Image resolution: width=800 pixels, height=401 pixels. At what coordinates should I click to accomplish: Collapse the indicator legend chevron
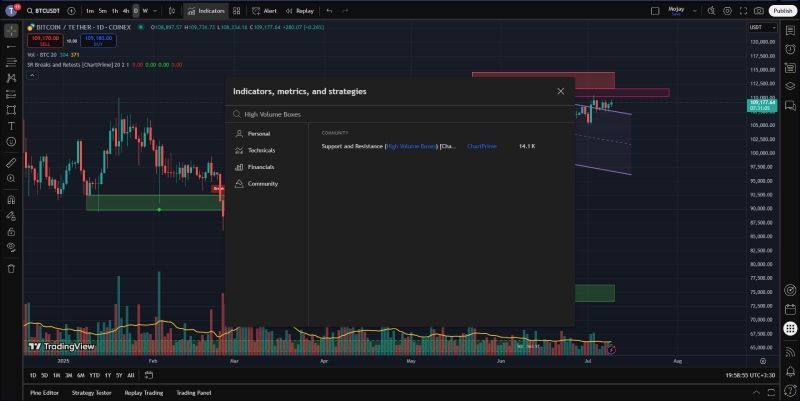coord(32,76)
